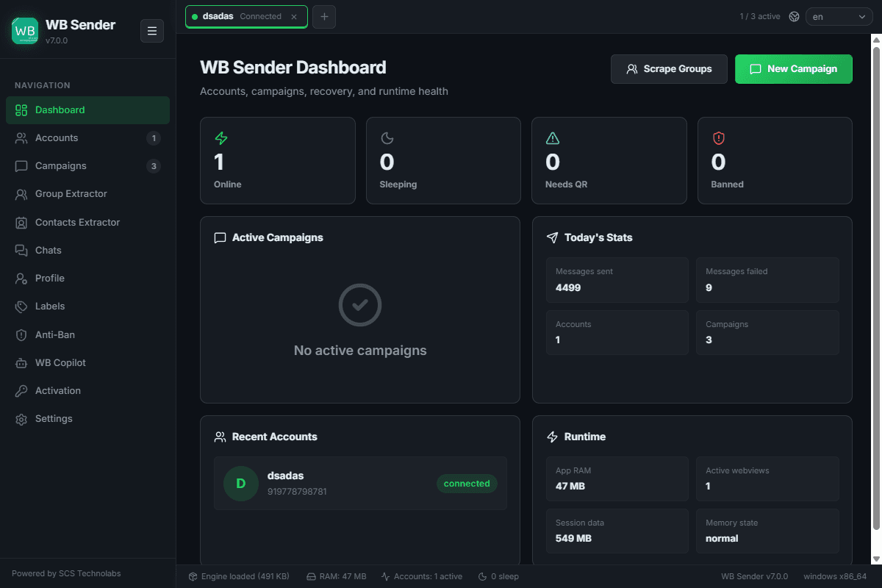
Task: Click the No active campaigns checkmark placeholder
Action: pos(360,305)
